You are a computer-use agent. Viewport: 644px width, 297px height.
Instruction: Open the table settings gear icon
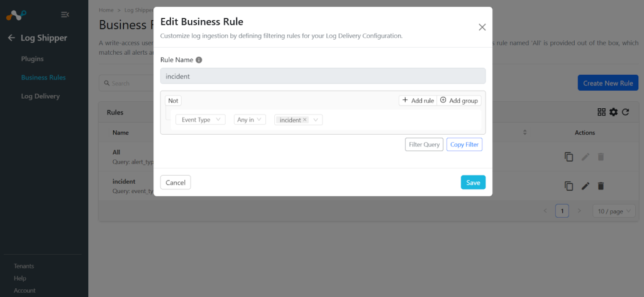pyautogui.click(x=613, y=112)
